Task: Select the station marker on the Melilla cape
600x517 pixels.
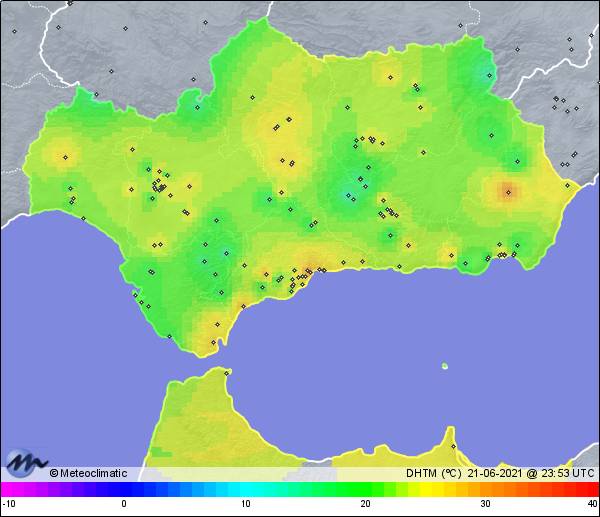Action: (x=453, y=447)
